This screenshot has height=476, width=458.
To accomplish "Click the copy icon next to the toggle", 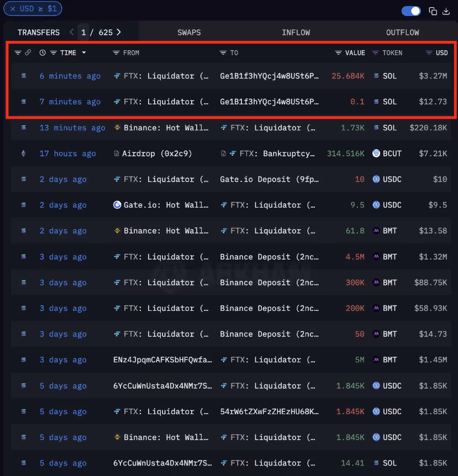I will 433,11.
